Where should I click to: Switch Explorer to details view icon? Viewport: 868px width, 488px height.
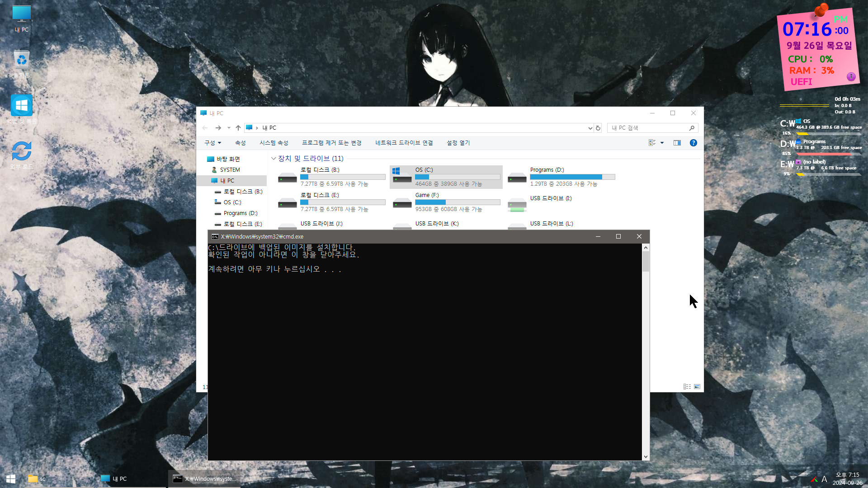click(687, 387)
